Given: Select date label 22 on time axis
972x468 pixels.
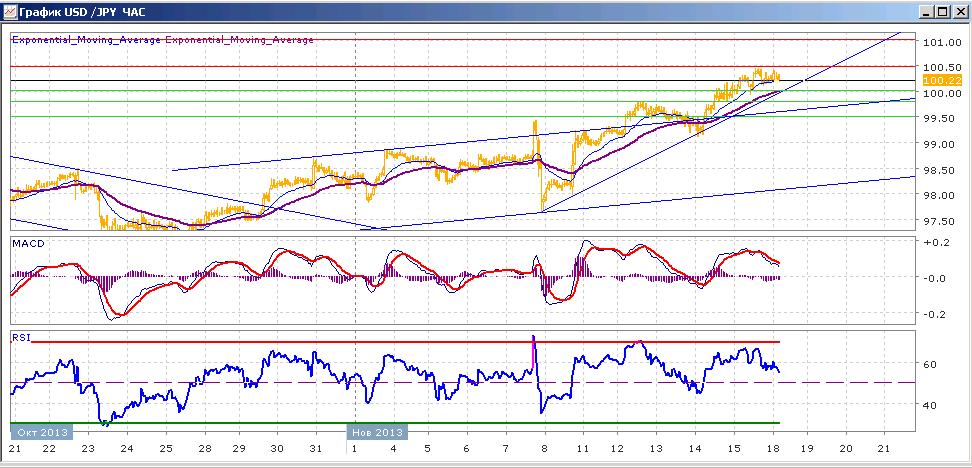Looking at the screenshot, I should pos(49,448).
